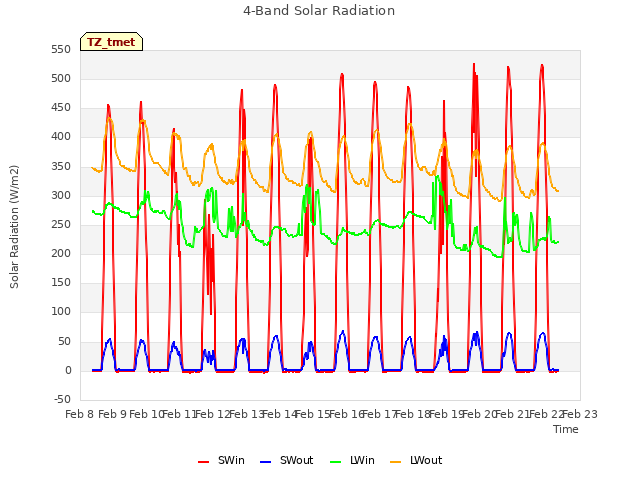
Task: Click the LWout legend label
Action: tap(426, 460)
